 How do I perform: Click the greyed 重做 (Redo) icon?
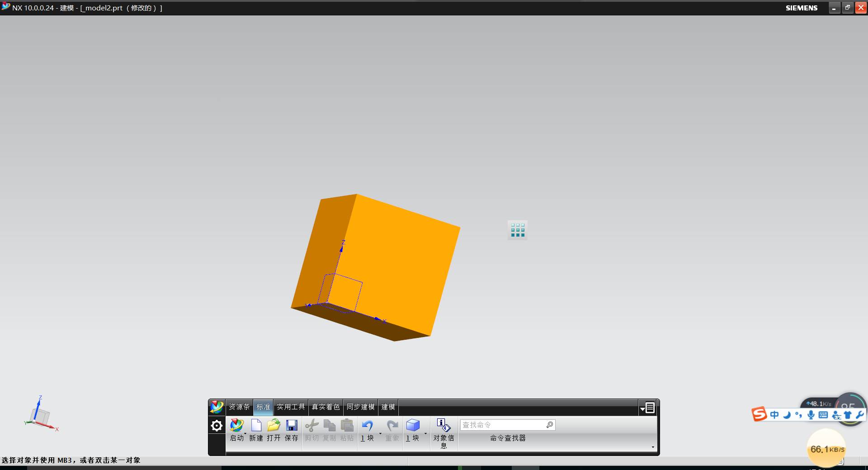click(392, 425)
